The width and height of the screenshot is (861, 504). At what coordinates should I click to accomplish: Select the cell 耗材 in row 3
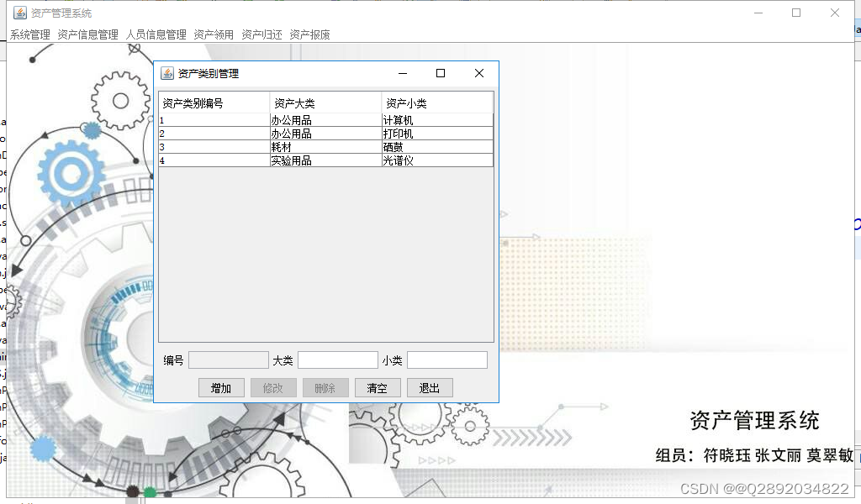(x=325, y=147)
